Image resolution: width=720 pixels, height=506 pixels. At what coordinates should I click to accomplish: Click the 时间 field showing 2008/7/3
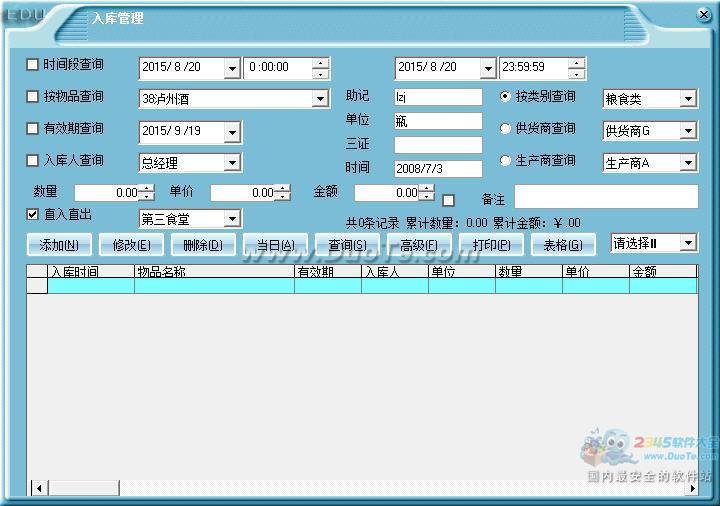pos(438,169)
